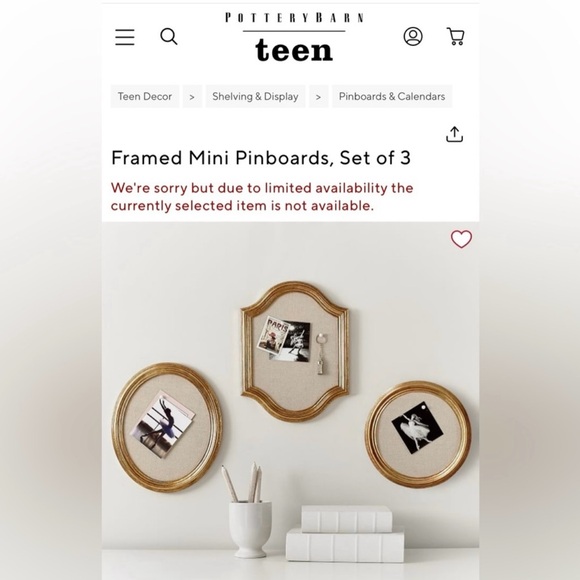Viewport: 580px width, 580px height.
Task: Open the hamburger navigation menu
Action: pyautogui.click(x=125, y=37)
